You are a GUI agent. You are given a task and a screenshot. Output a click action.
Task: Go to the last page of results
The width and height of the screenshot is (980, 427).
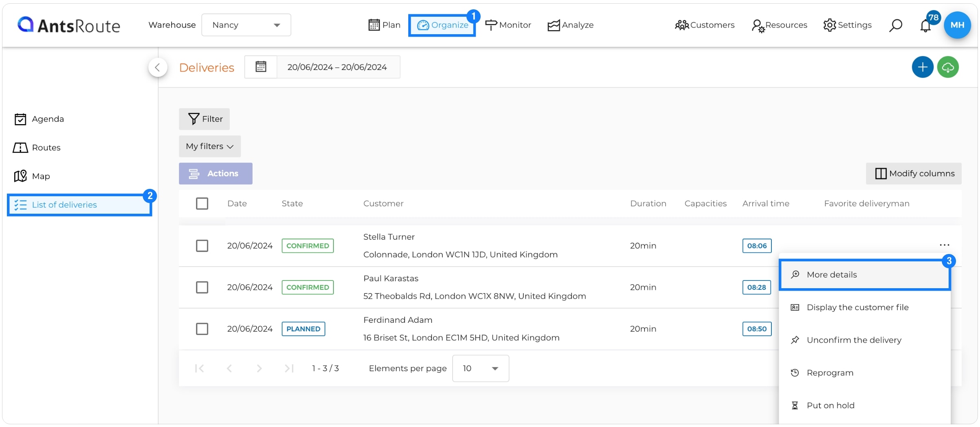(289, 368)
